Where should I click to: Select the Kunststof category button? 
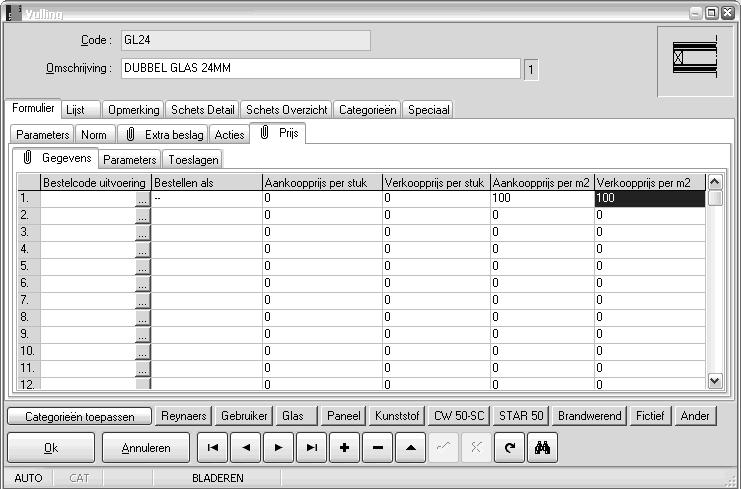(397, 416)
